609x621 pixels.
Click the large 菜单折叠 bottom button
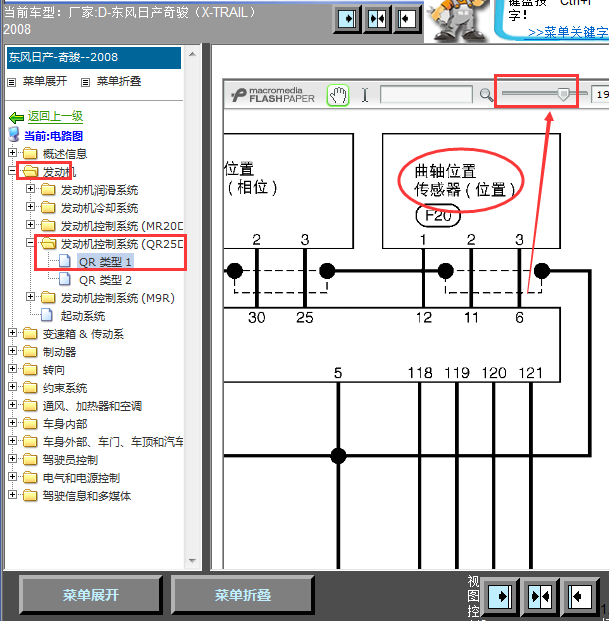tap(243, 595)
